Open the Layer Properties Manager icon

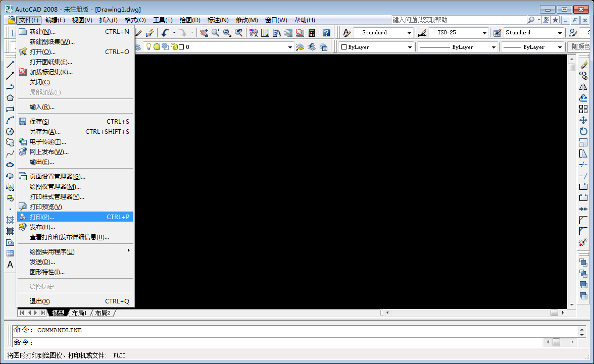click(x=138, y=47)
